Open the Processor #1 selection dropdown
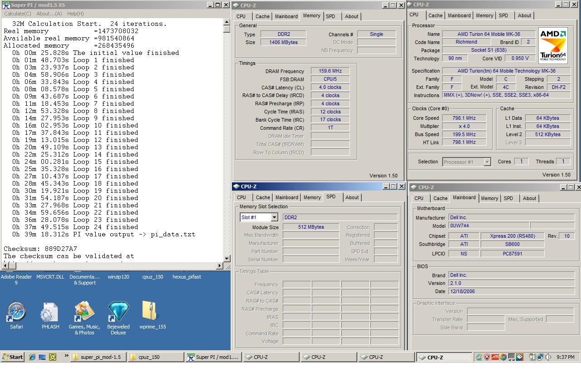The image size is (581, 392). click(x=487, y=162)
